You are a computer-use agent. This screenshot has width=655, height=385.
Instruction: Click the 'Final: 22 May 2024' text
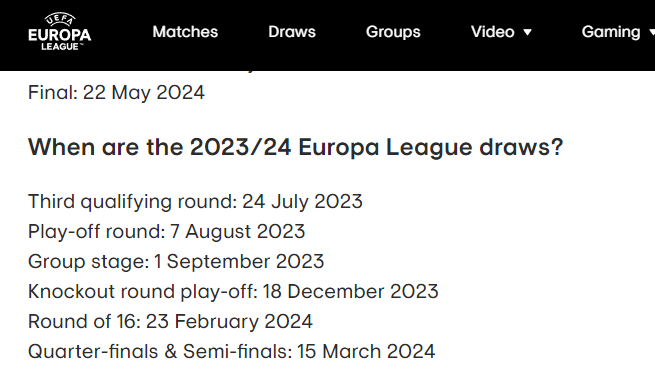pos(116,92)
